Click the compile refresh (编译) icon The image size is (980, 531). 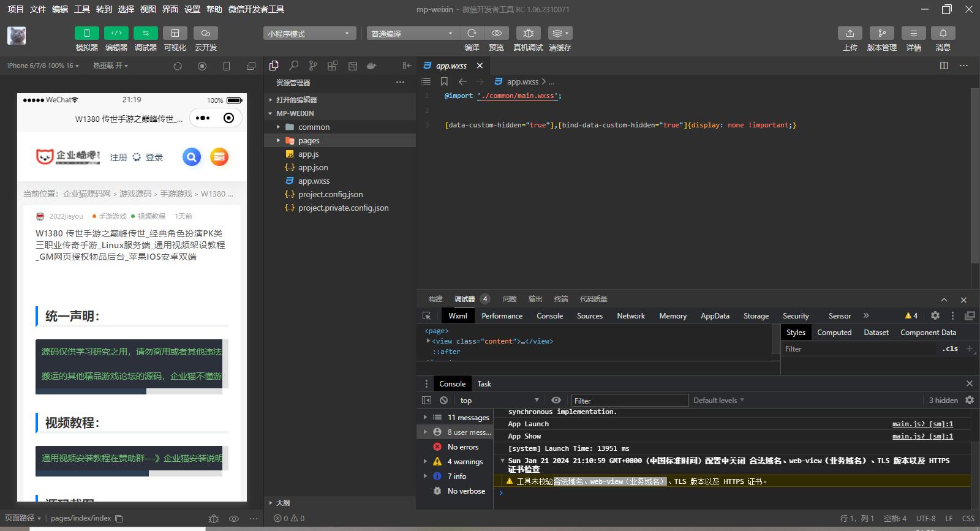(472, 33)
